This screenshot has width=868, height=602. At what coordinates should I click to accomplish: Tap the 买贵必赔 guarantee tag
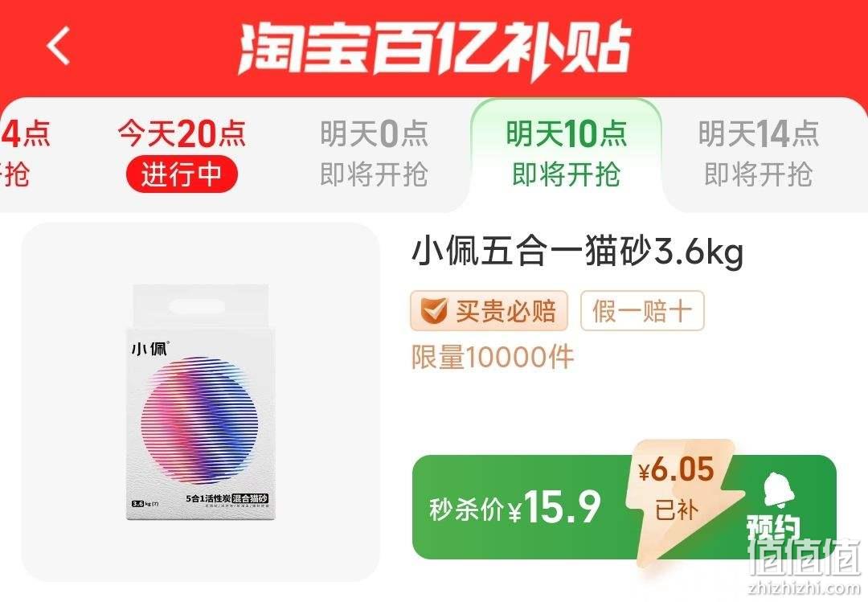coord(489,311)
